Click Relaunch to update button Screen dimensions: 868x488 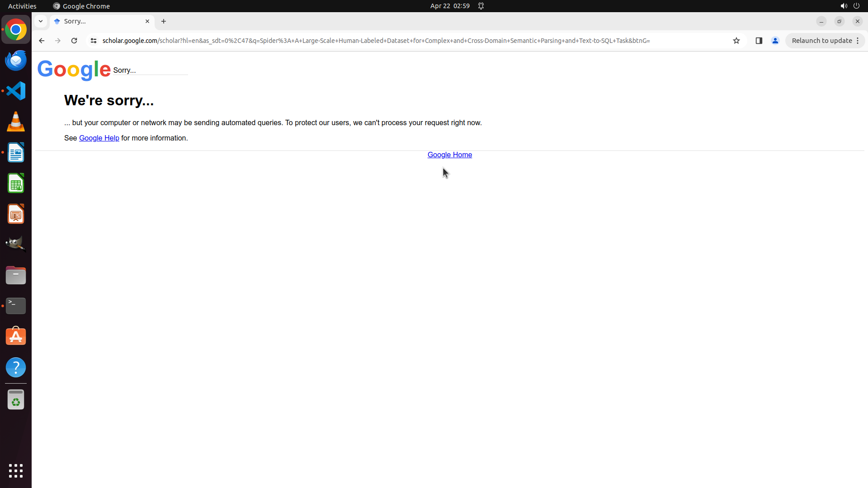coord(821,41)
